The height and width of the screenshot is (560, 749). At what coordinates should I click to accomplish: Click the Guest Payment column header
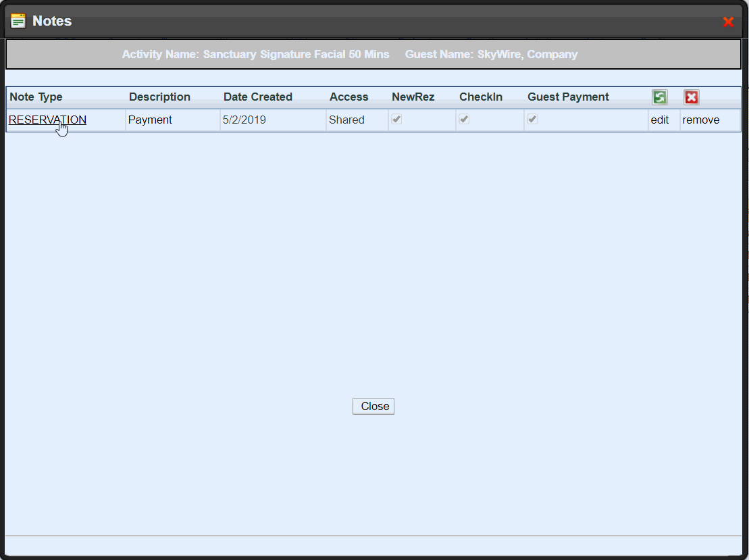(568, 97)
